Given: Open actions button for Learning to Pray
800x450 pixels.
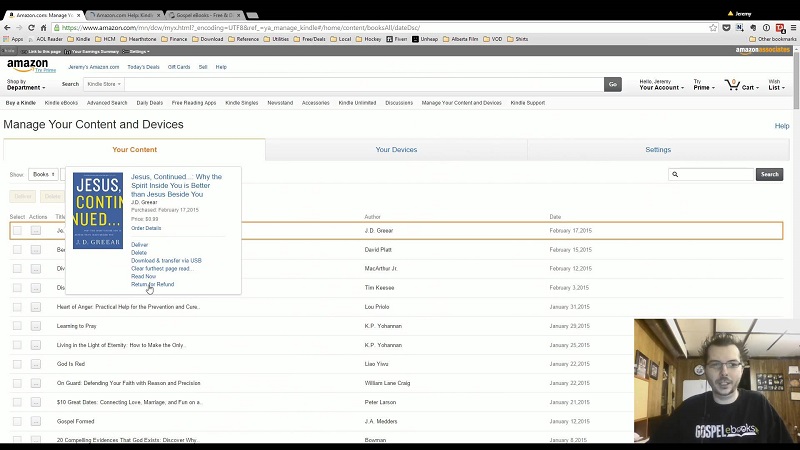Looking at the screenshot, I should click(x=35, y=326).
